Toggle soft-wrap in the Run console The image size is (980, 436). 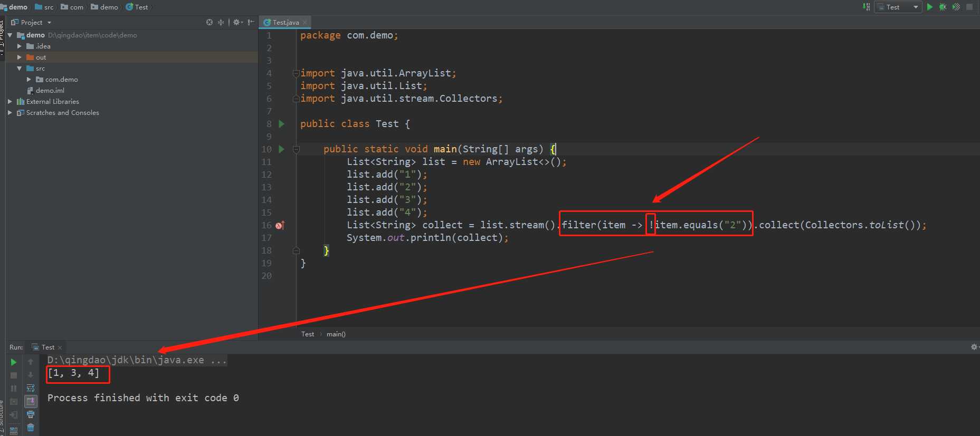point(31,389)
